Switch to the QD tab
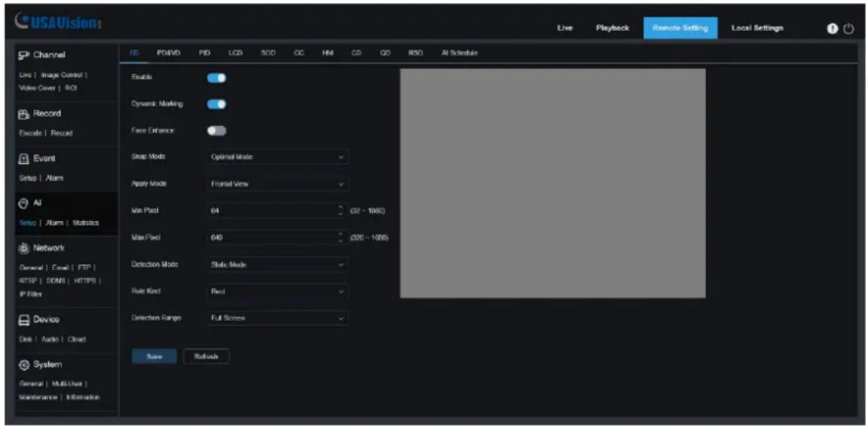 (x=384, y=53)
